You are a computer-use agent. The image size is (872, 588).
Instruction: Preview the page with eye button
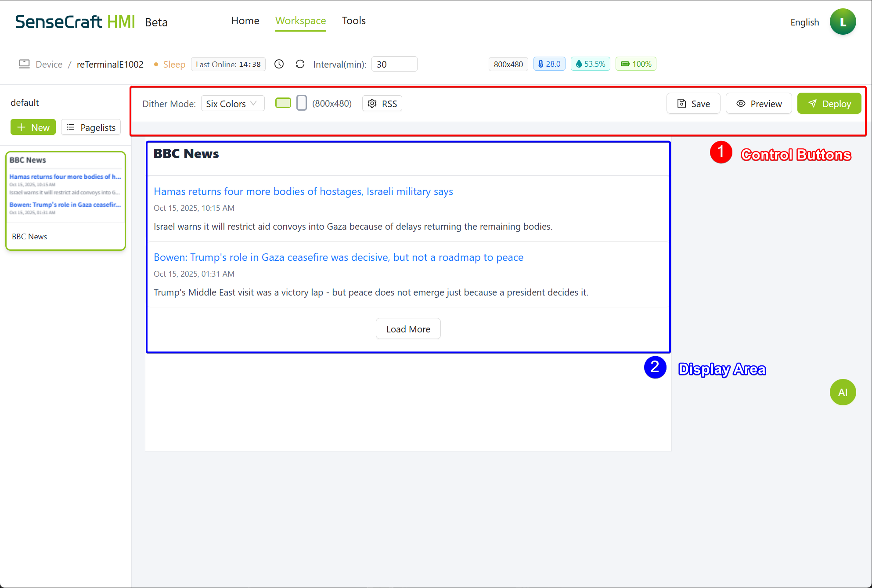click(758, 104)
